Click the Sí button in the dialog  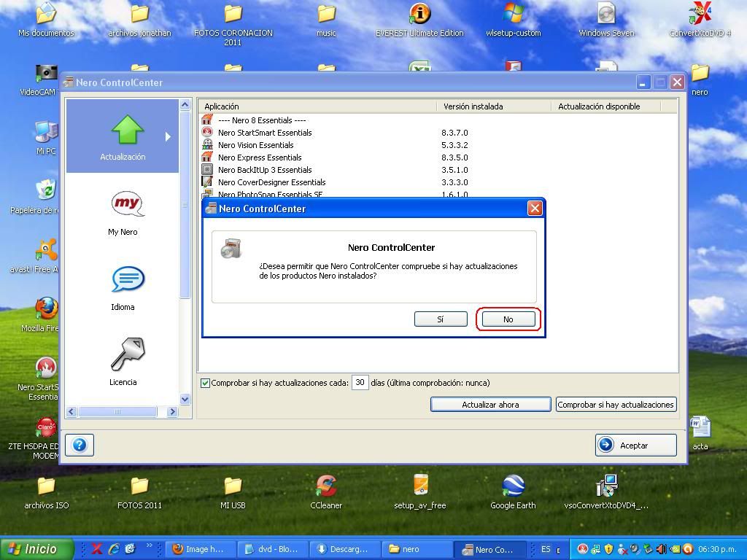pos(441,319)
